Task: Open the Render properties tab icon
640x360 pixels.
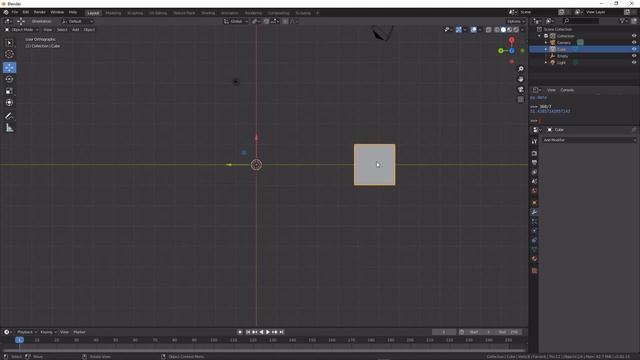Action: coord(534,153)
